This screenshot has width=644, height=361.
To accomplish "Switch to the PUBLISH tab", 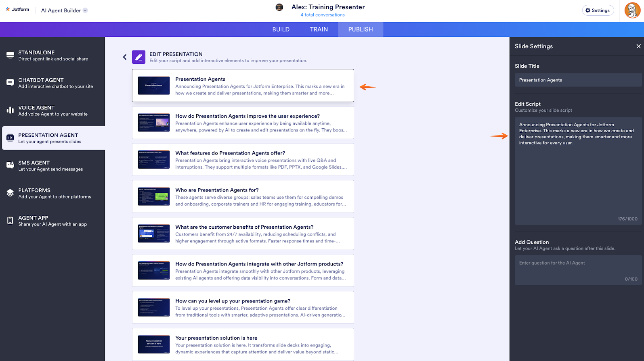I will tap(361, 29).
